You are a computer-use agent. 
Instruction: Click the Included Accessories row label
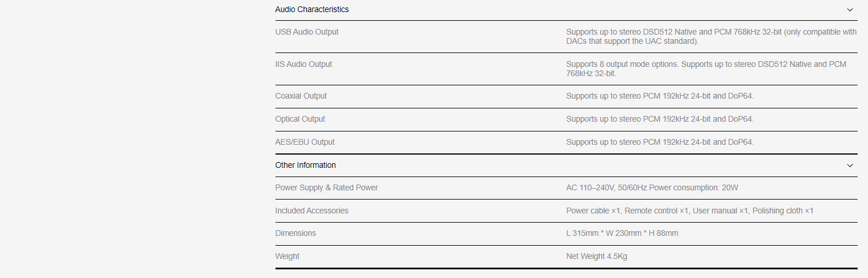311,211
